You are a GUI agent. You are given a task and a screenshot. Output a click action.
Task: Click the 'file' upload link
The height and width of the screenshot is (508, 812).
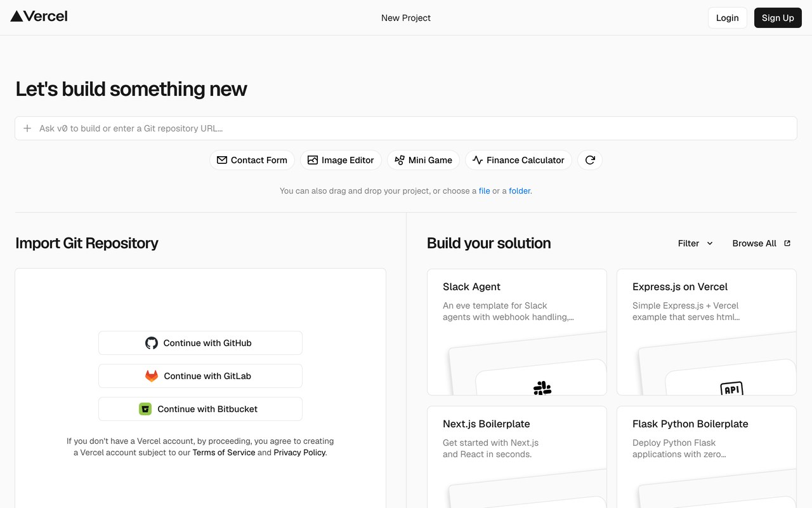tap(485, 190)
